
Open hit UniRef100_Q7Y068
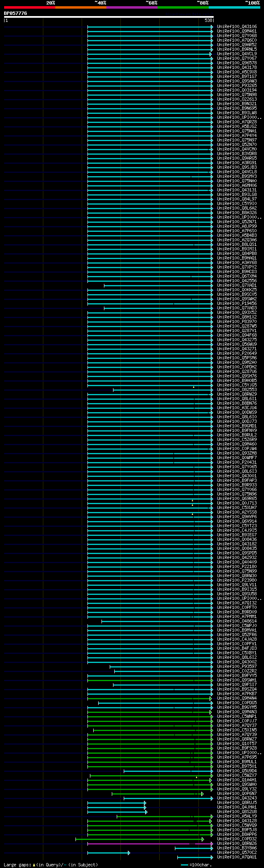coord(237,36)
